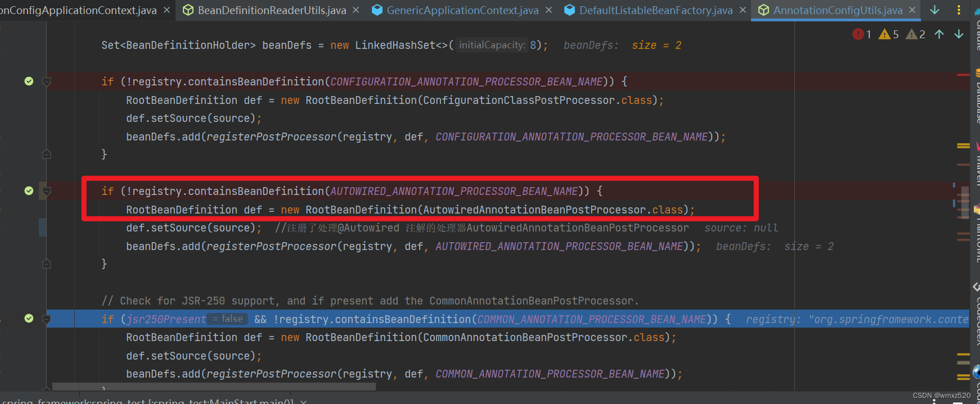The image size is (980, 404).
Task: Click the registry inline debug value
Action: [857, 319]
